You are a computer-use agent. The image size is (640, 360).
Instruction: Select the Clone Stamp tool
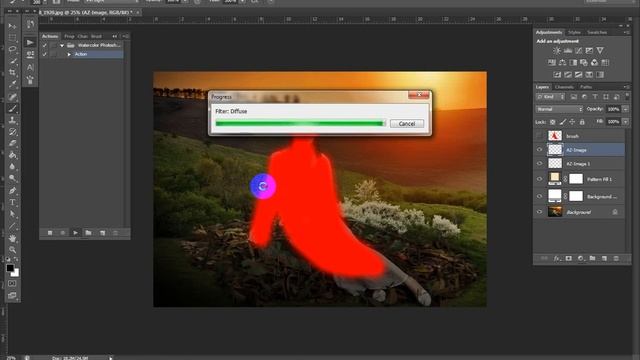click(12, 120)
